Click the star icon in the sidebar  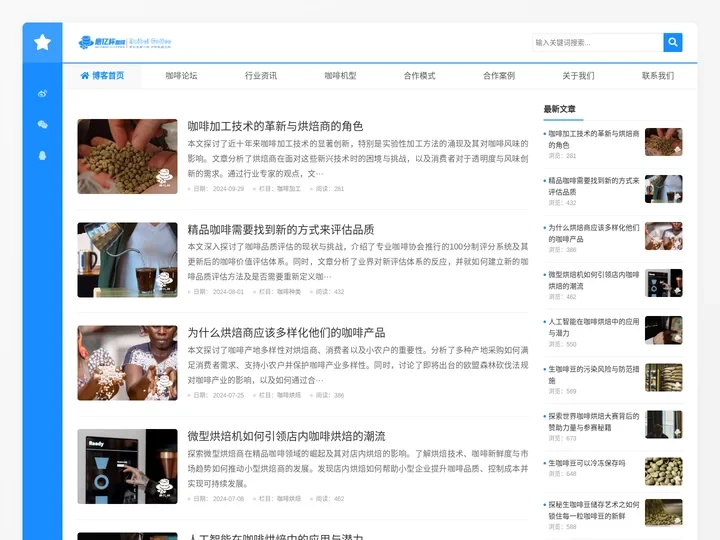click(42, 42)
